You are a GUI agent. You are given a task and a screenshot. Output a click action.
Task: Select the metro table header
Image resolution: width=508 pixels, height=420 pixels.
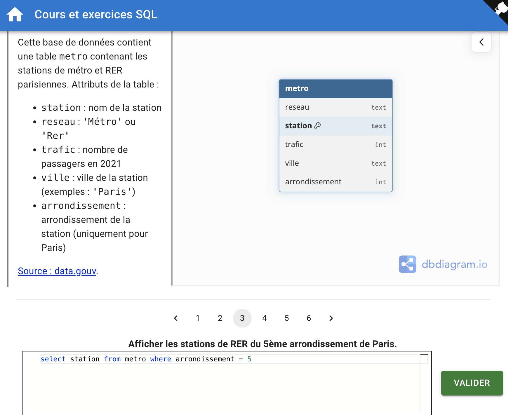click(x=335, y=89)
